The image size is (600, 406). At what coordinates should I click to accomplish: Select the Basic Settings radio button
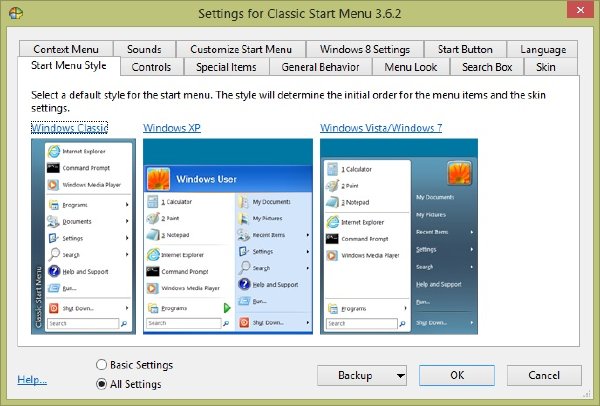(101, 365)
